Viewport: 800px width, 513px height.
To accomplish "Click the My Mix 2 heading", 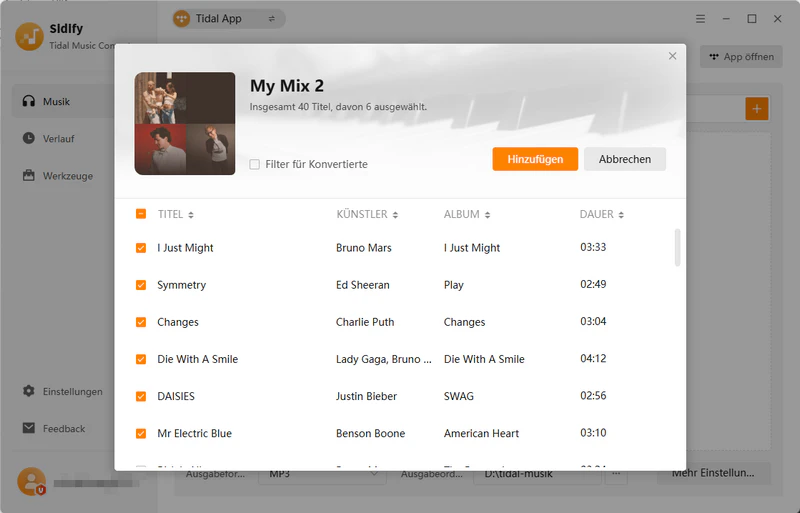I will (x=287, y=86).
